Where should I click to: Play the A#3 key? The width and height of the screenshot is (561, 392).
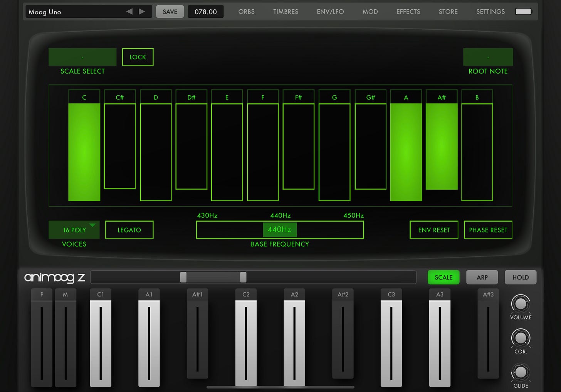coord(488,333)
